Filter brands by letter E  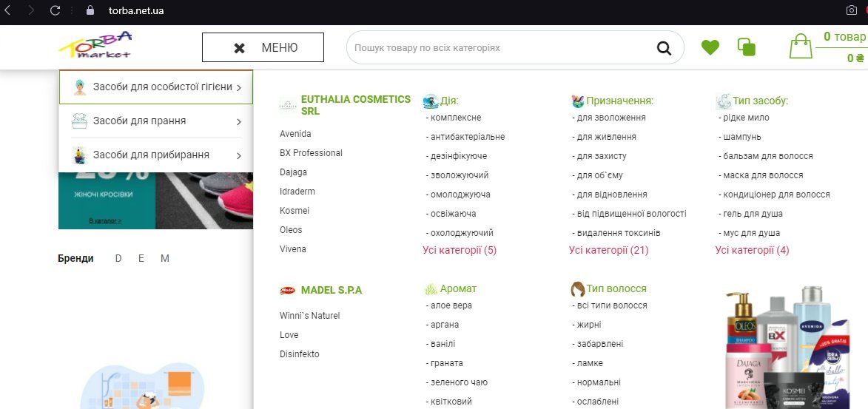tap(141, 258)
